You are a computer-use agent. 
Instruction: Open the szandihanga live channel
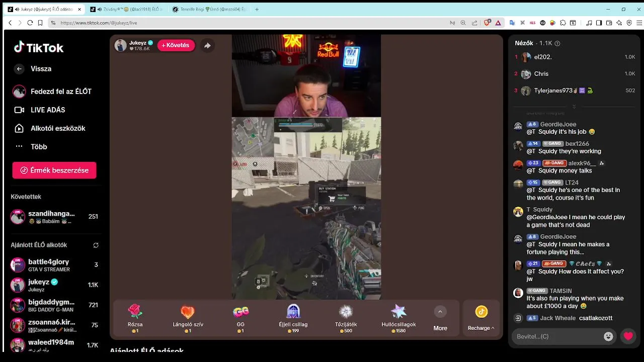[54, 217]
